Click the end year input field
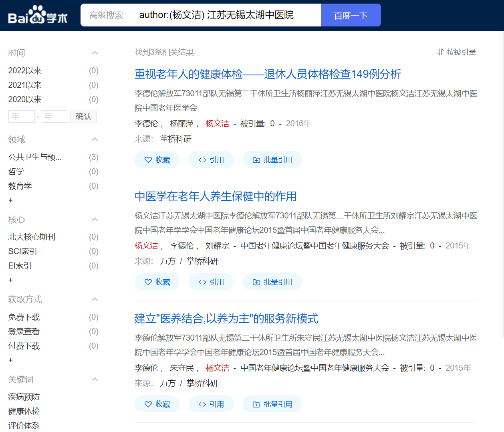Image resolution: width=504 pixels, height=432 pixels. pos(55,117)
